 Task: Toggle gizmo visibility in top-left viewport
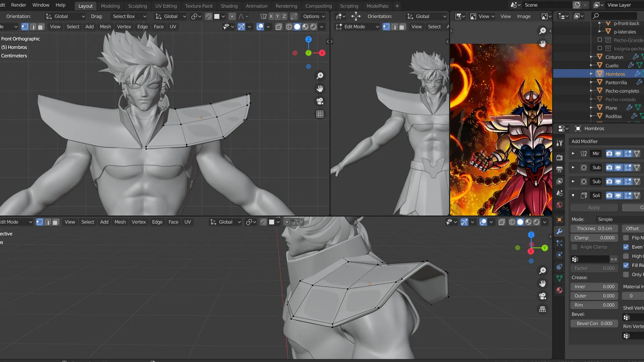coord(241,27)
